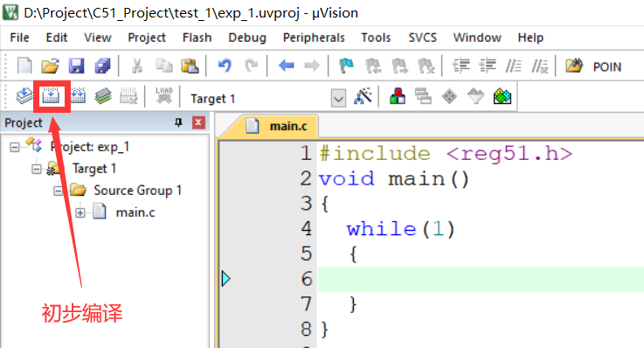Image resolution: width=644 pixels, height=348 pixels.
Task: Copy the selection using the Copy icon
Action: coord(164,66)
